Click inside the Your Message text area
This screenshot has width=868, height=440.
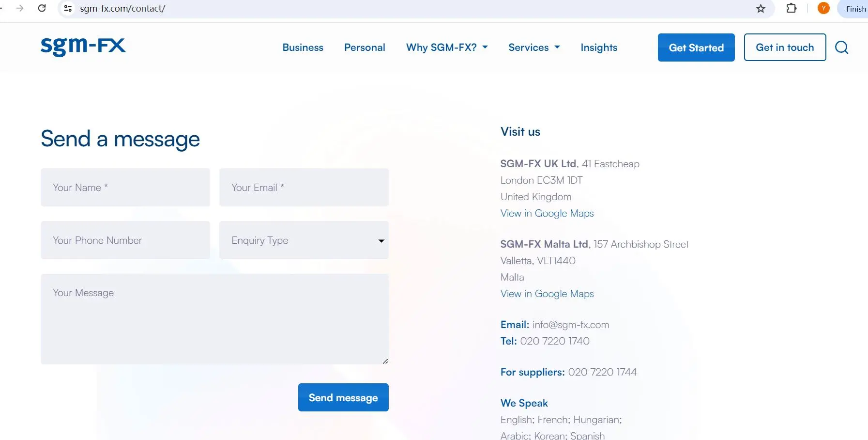click(x=215, y=319)
